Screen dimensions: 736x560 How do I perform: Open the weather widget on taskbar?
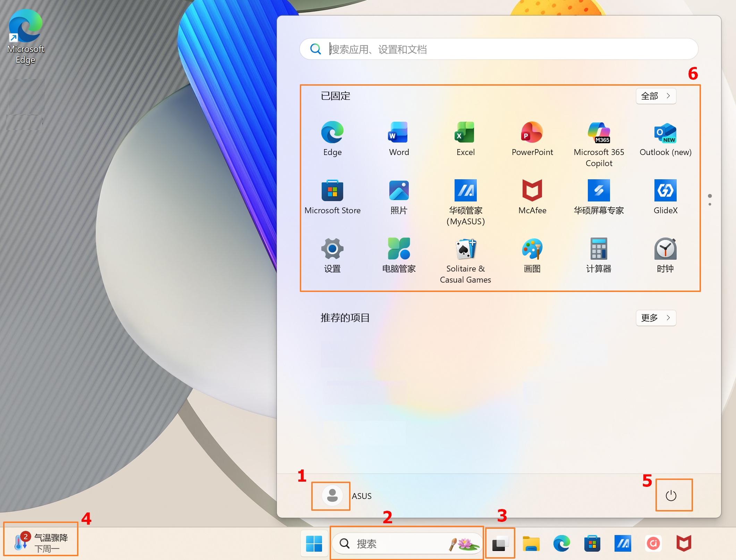click(x=41, y=543)
